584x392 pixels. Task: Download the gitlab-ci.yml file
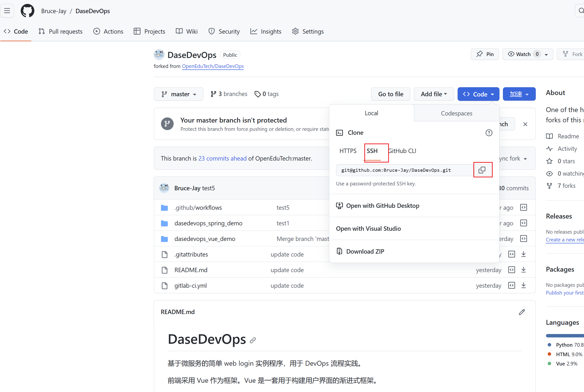coord(524,285)
